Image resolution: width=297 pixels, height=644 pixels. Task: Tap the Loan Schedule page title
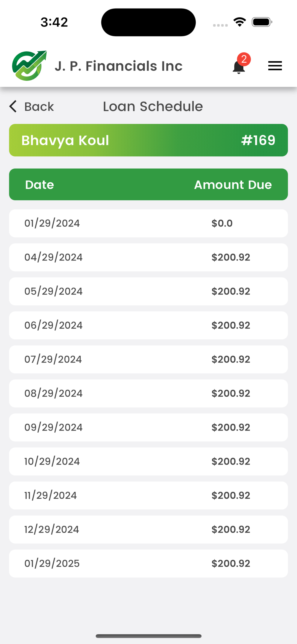(x=153, y=106)
